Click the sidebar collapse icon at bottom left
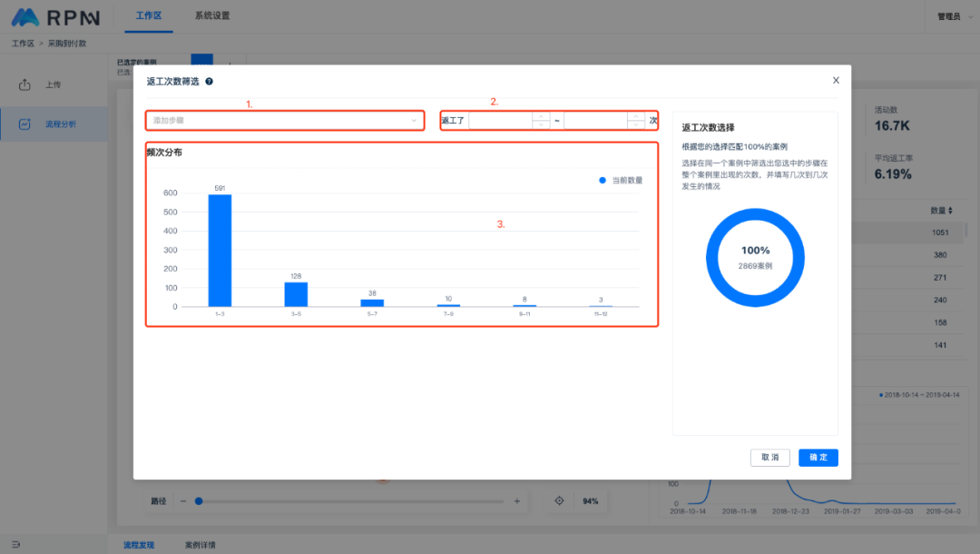Image resolution: width=980 pixels, height=554 pixels. (15, 545)
